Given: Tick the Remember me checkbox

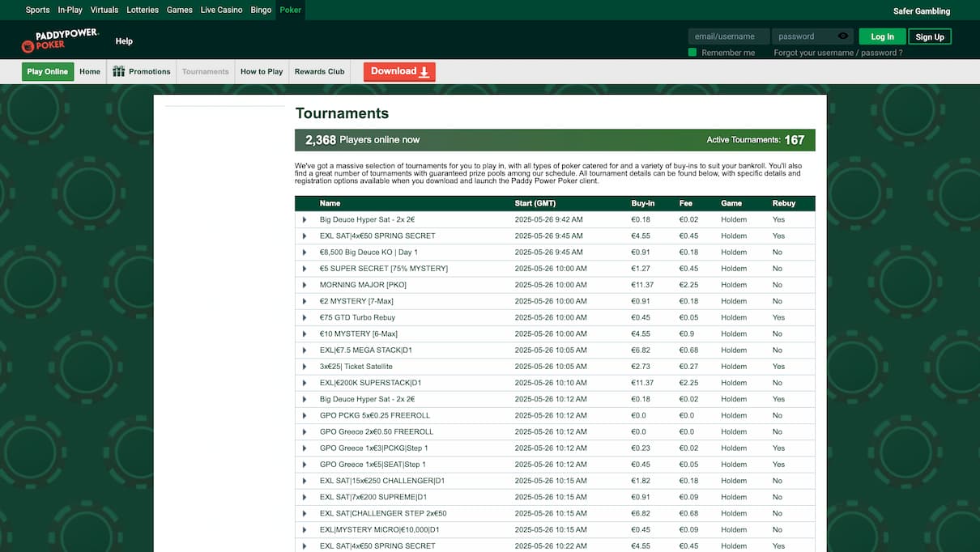Looking at the screenshot, I should 692,53.
